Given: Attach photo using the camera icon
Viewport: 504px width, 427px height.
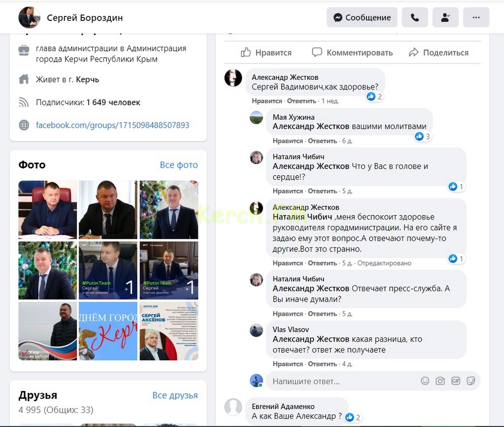Looking at the screenshot, I should pyautogui.click(x=440, y=381).
